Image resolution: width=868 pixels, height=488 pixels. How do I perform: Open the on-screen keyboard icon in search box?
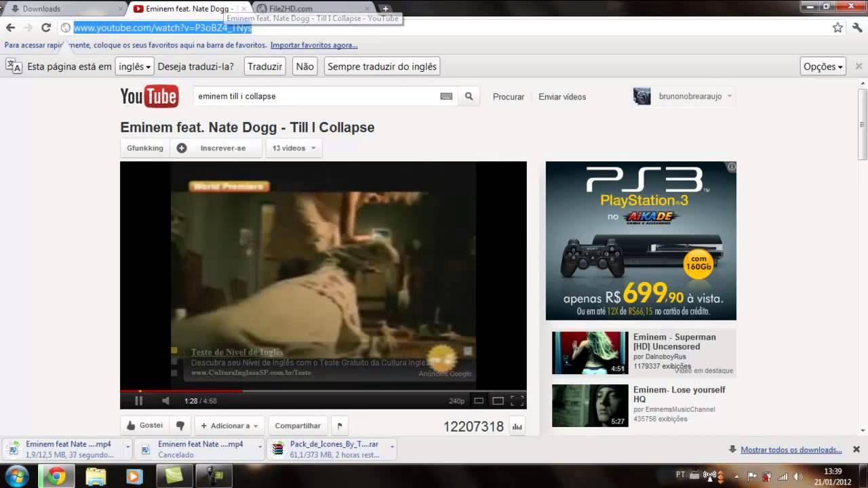446,96
